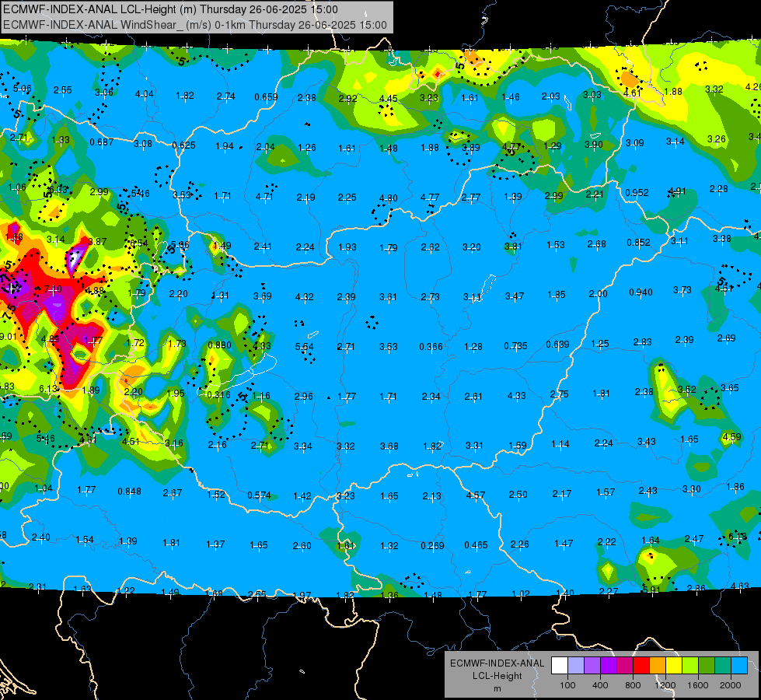The image size is (761, 700).
Task: Select the white legend color swatch
Action: [x=560, y=665]
